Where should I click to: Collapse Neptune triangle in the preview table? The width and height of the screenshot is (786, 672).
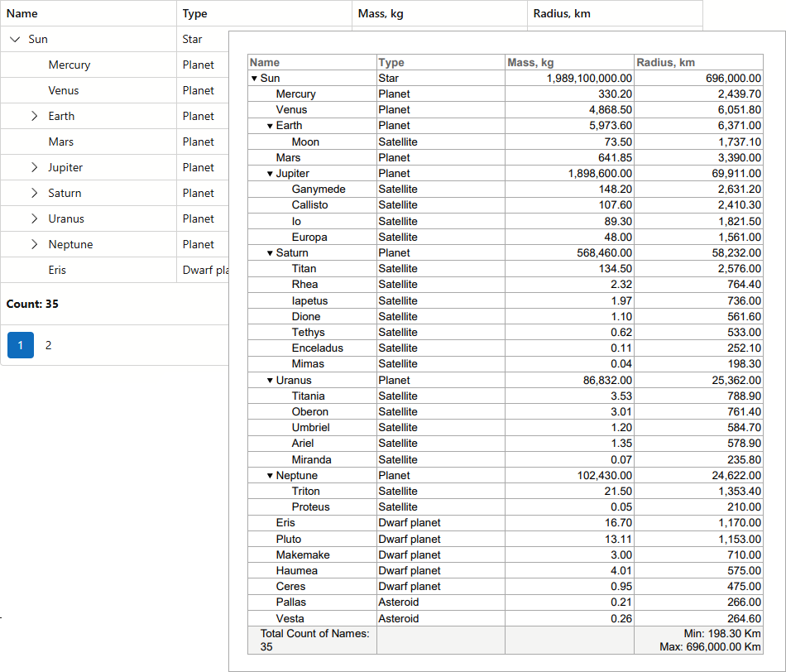click(x=270, y=476)
